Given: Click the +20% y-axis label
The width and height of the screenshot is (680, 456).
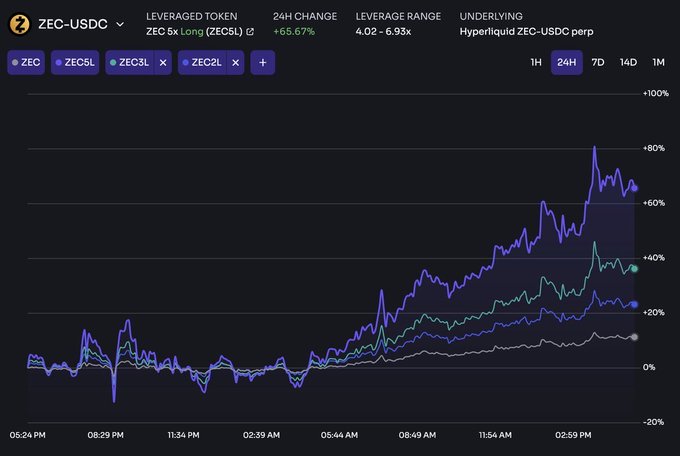Looking at the screenshot, I should tap(654, 312).
